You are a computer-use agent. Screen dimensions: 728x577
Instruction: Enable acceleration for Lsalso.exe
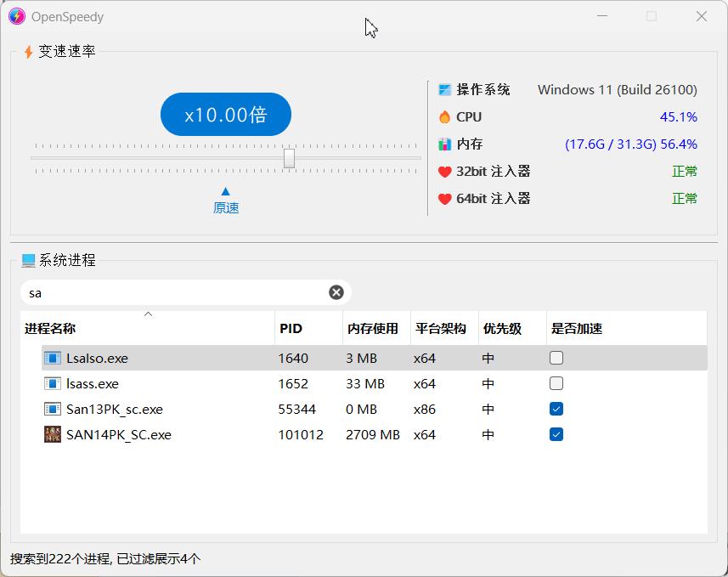[556, 358]
